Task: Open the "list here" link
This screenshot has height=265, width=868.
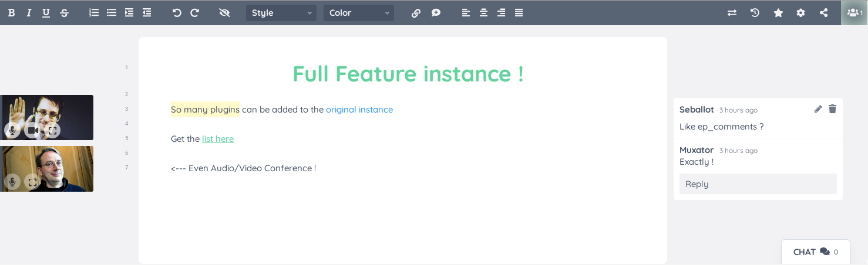Action: (218, 139)
